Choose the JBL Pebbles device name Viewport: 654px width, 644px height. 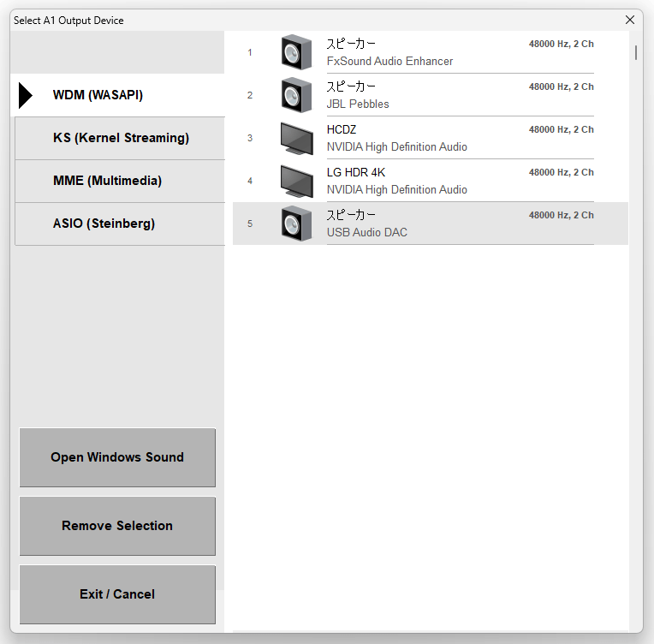[358, 104]
